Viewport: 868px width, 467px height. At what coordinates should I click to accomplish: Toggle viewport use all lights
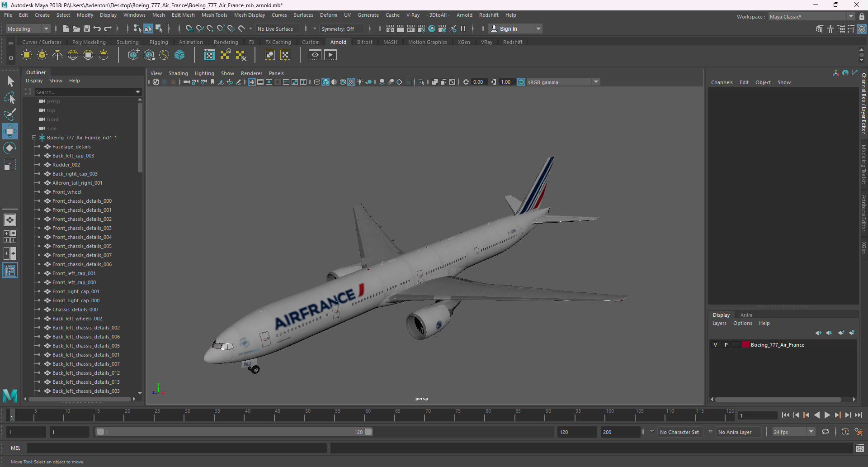click(x=360, y=82)
